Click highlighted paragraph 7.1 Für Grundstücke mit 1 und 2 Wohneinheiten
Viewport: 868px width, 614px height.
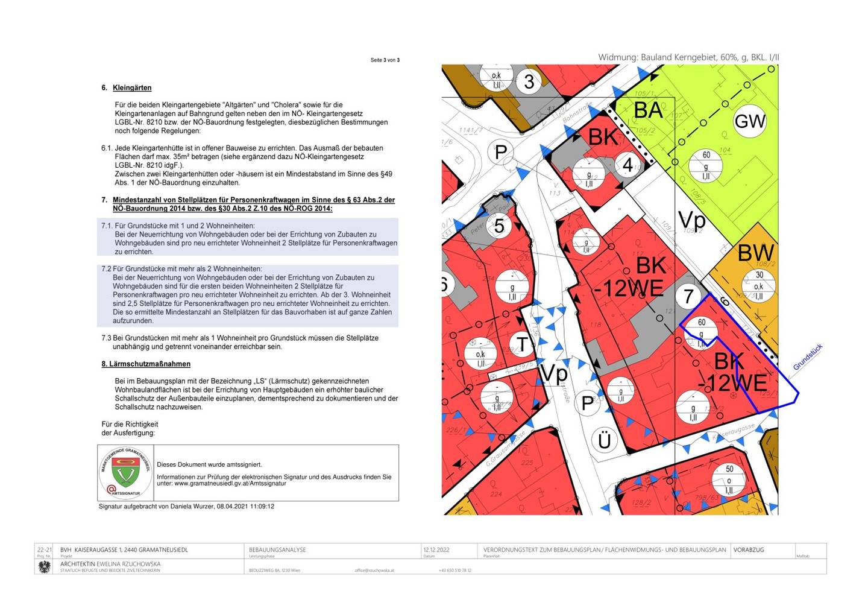click(x=248, y=238)
